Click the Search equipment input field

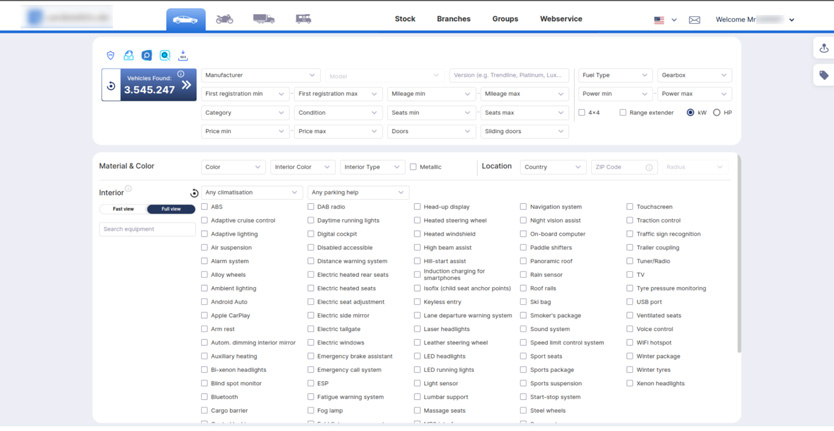[147, 229]
